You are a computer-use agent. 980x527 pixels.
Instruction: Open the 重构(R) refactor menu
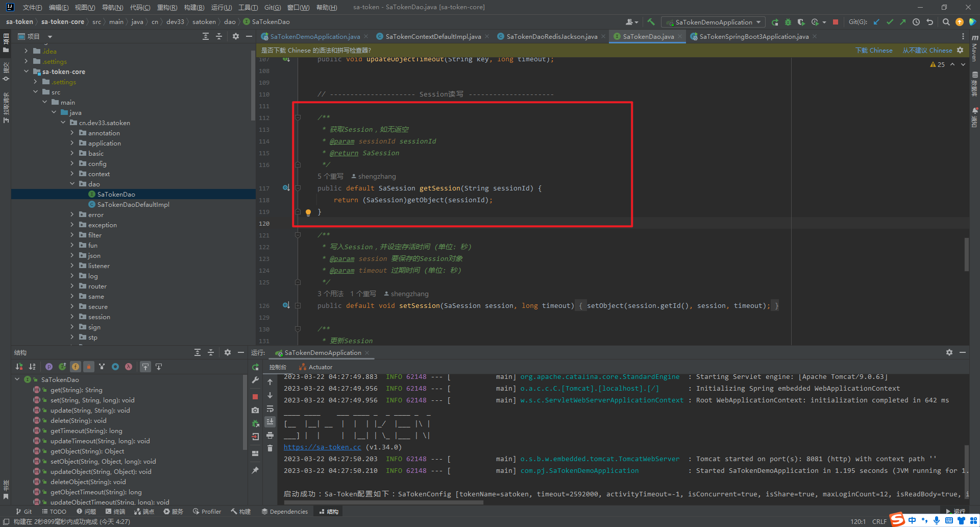coord(167,7)
